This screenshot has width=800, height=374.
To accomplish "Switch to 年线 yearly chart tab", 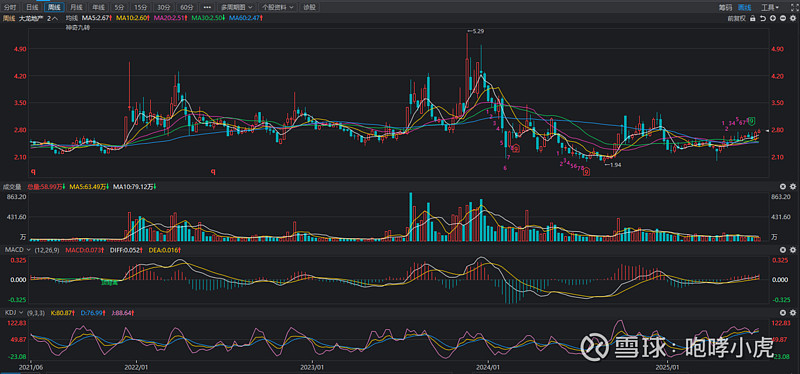I will coord(98,8).
